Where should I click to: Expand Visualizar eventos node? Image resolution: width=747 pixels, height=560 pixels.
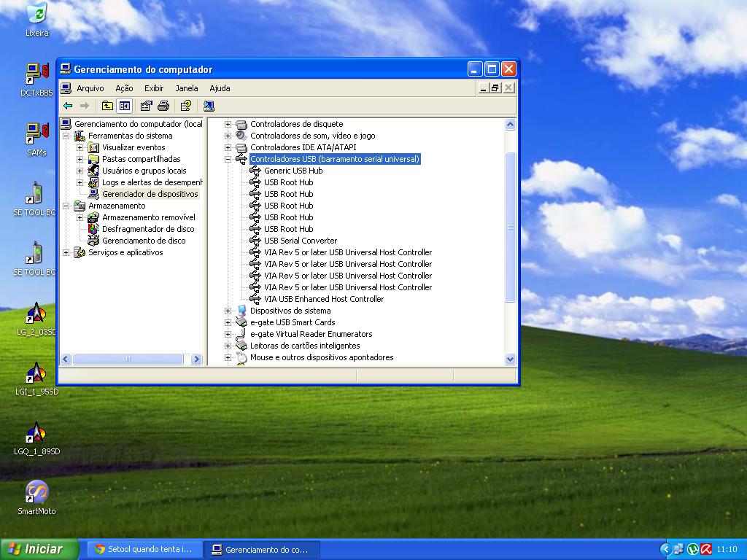click(80, 147)
